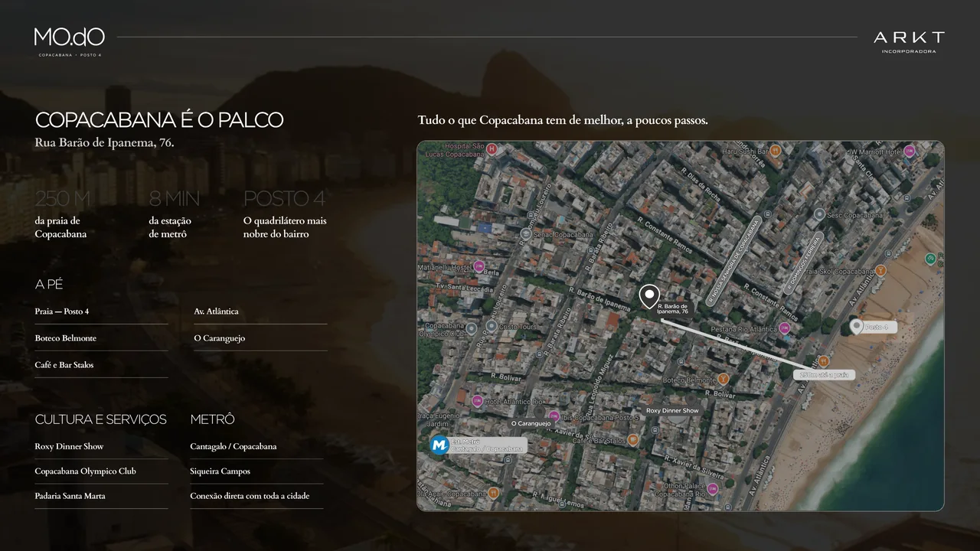Click the MO.dO Copacabana logo
This screenshot has width=980, height=551.
point(69,41)
